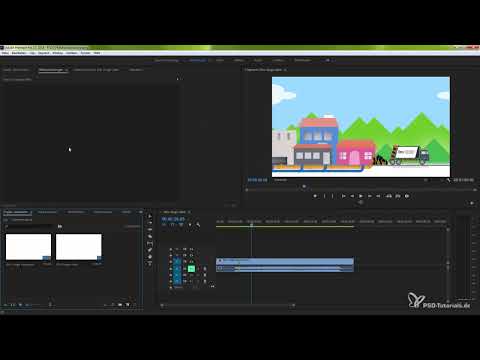The image size is (480, 360).
Task: Open Program monitor zoom level dropdown
Action: (281, 180)
